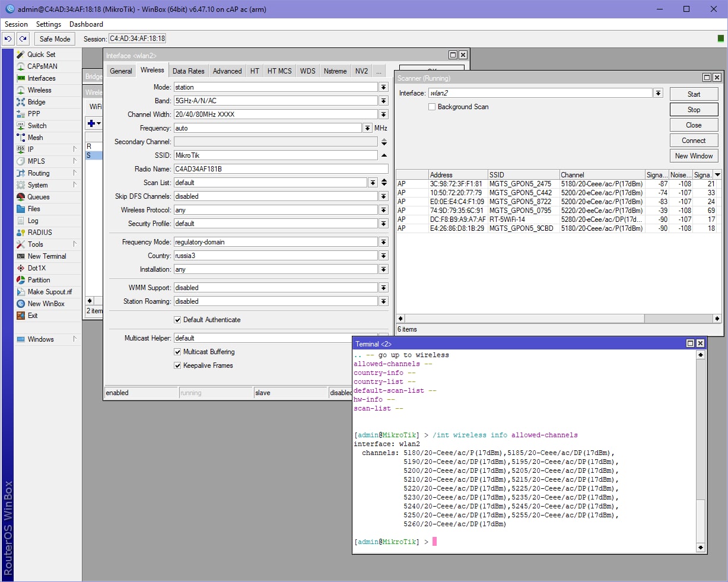Open the Mode dropdown
Viewport: 728px width, 582px height.
pyautogui.click(x=384, y=87)
